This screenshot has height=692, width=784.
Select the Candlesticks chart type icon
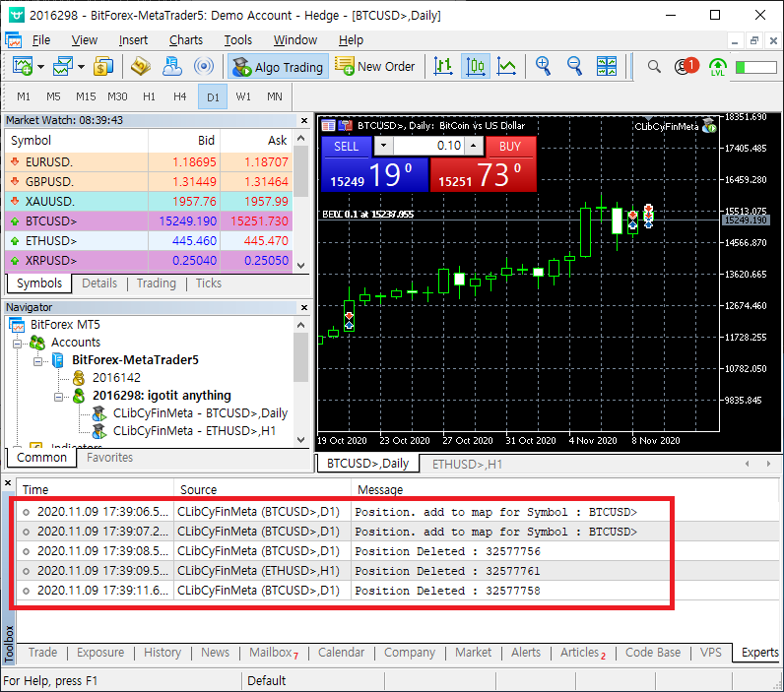(475, 67)
